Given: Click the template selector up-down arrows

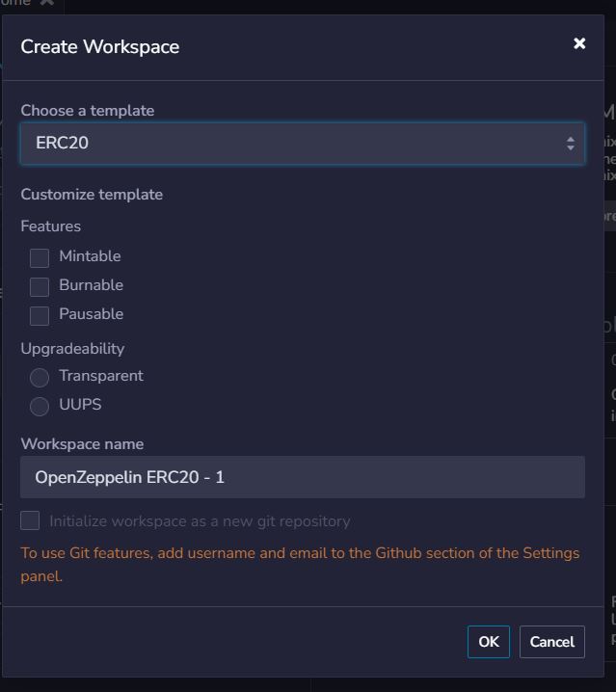Looking at the screenshot, I should 571,144.
